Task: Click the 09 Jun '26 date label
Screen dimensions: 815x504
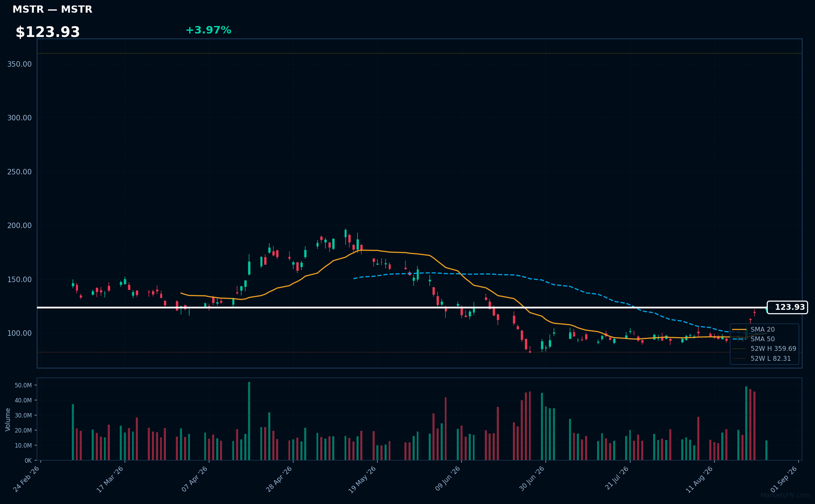Action: (x=448, y=479)
